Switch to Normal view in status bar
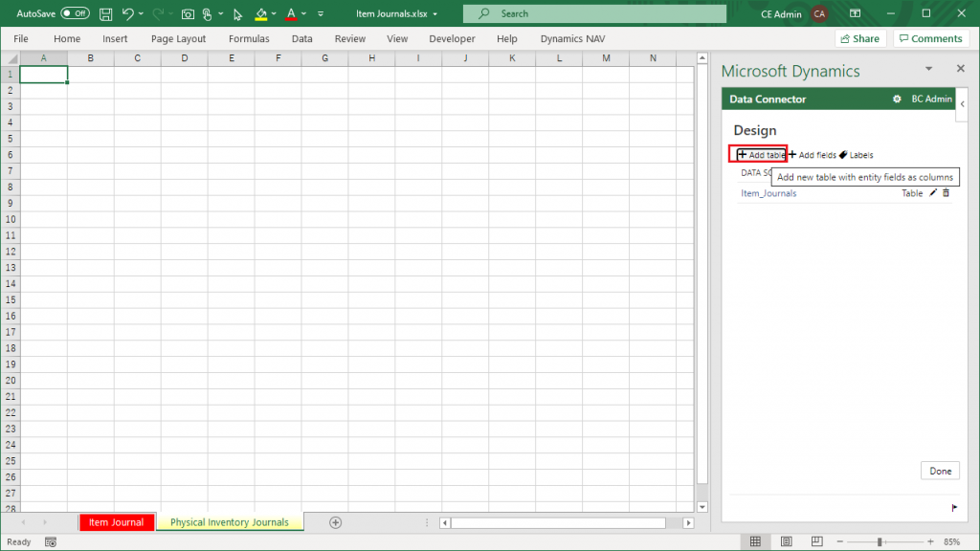 pos(756,541)
